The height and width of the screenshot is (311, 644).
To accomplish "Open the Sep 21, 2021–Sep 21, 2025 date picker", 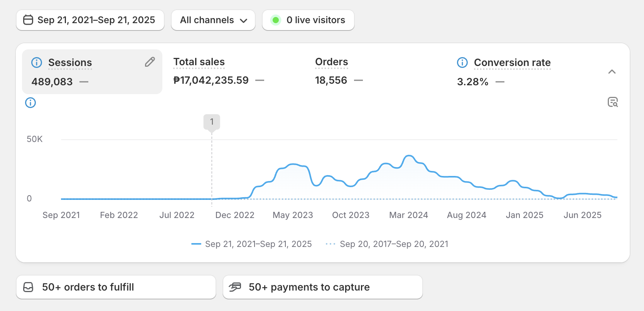I will tap(96, 20).
